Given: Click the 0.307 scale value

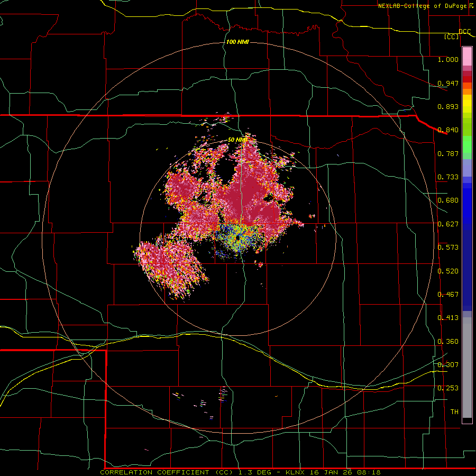Looking at the screenshot, I should tap(448, 365).
